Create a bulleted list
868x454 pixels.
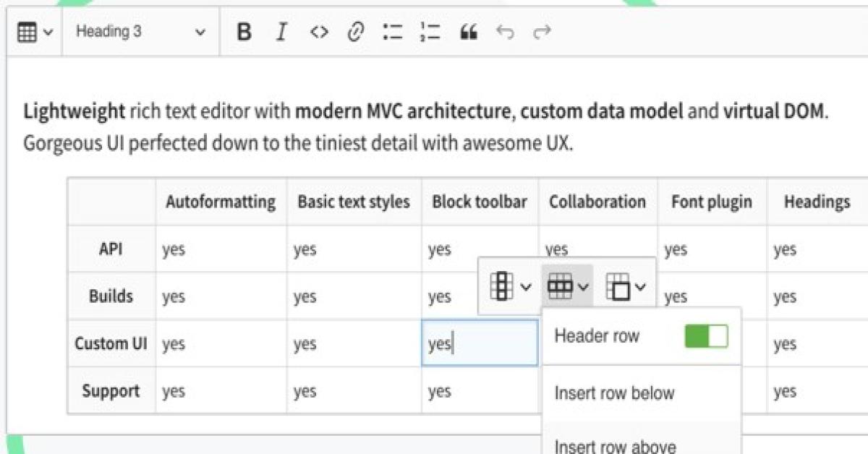[392, 32]
